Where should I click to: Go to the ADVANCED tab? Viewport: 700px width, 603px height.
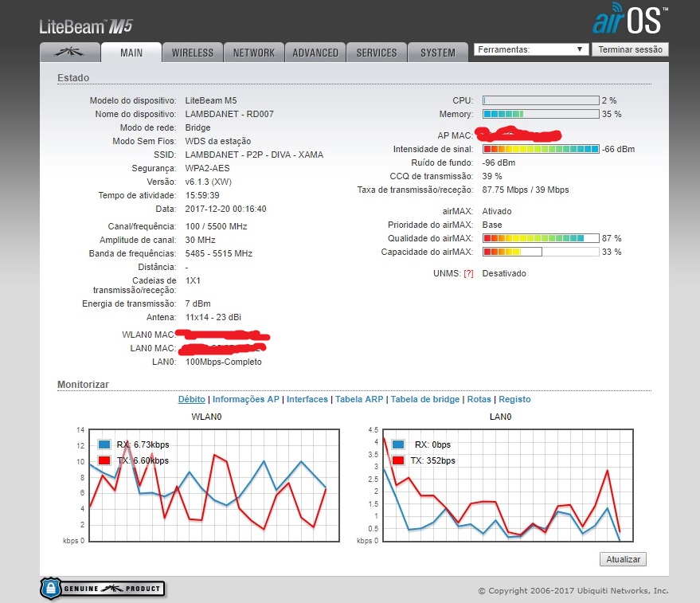point(315,53)
